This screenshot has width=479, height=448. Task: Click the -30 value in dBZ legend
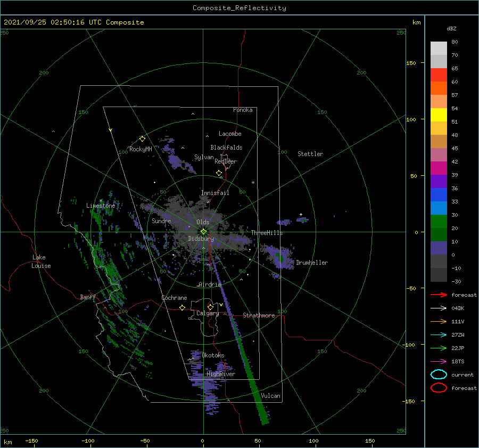(457, 281)
